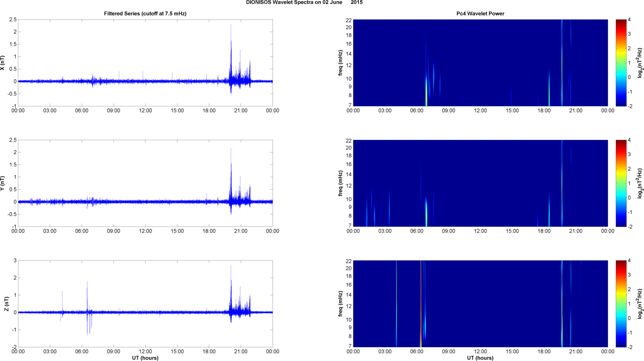Click the log2(nT²/Hz) label beside middle colorbar

point(640,183)
